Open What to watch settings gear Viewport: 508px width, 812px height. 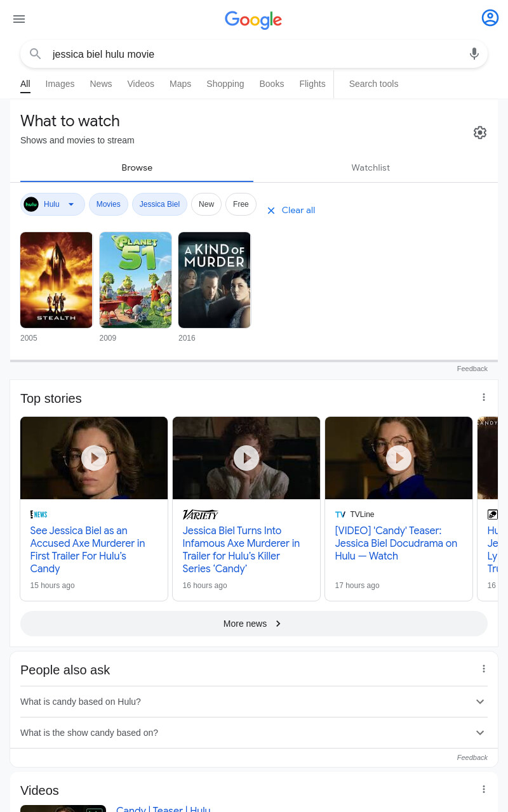pyautogui.click(x=480, y=133)
